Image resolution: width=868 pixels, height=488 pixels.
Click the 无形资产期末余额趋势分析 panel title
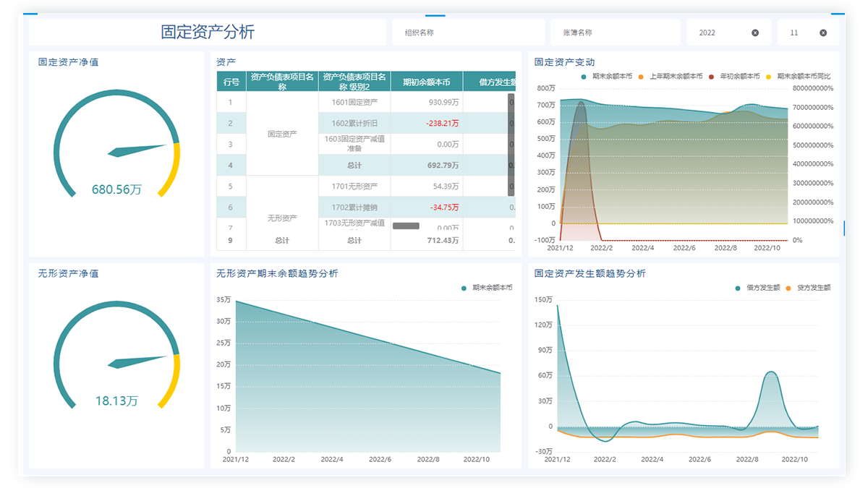click(x=277, y=273)
